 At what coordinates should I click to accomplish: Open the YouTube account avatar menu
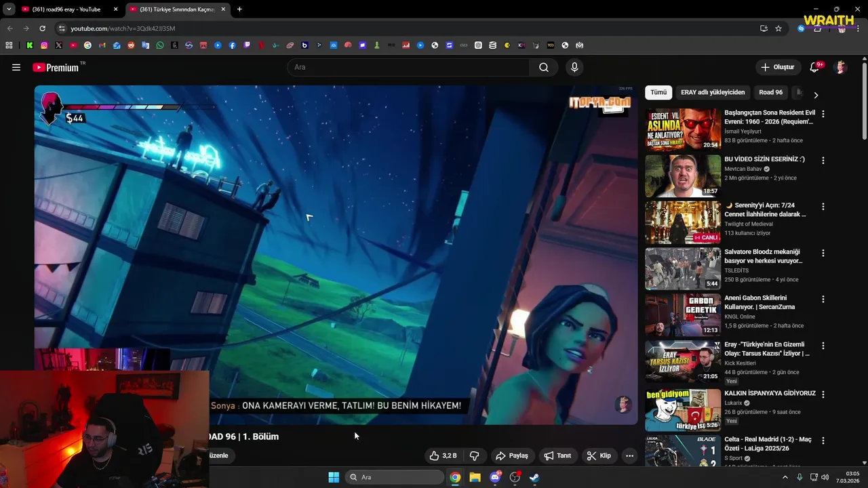tap(841, 67)
